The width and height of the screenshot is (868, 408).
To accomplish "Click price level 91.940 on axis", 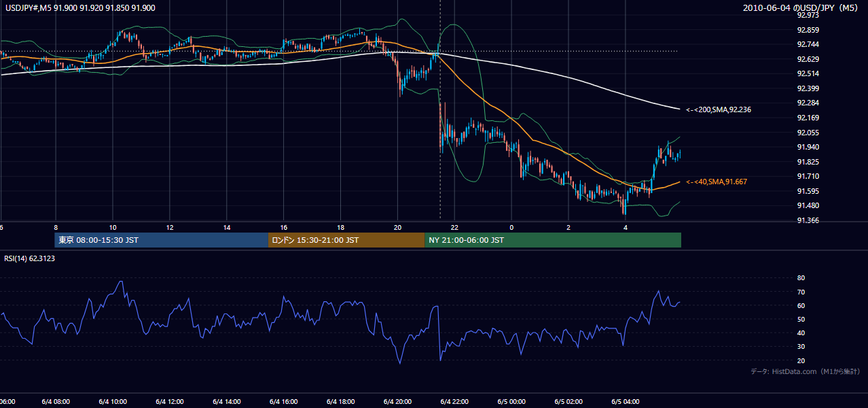I will 808,147.
